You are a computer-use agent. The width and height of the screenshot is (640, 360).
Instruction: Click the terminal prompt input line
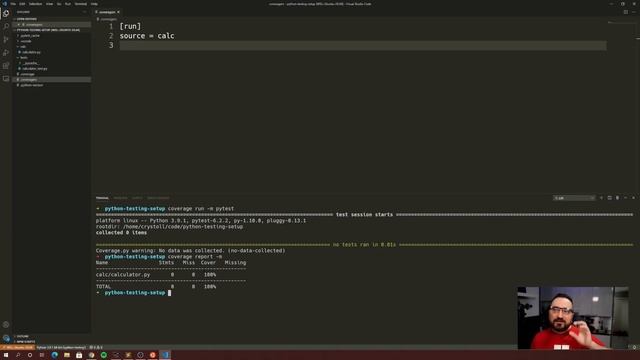coord(169,293)
